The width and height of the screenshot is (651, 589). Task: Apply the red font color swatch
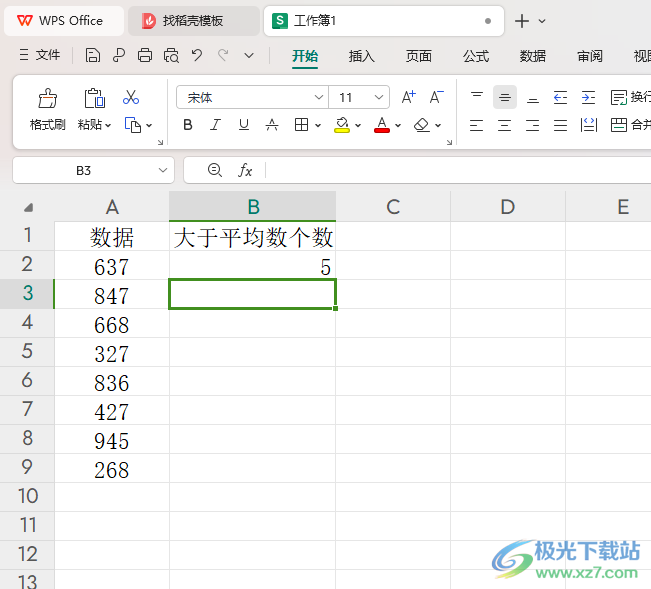(x=382, y=125)
